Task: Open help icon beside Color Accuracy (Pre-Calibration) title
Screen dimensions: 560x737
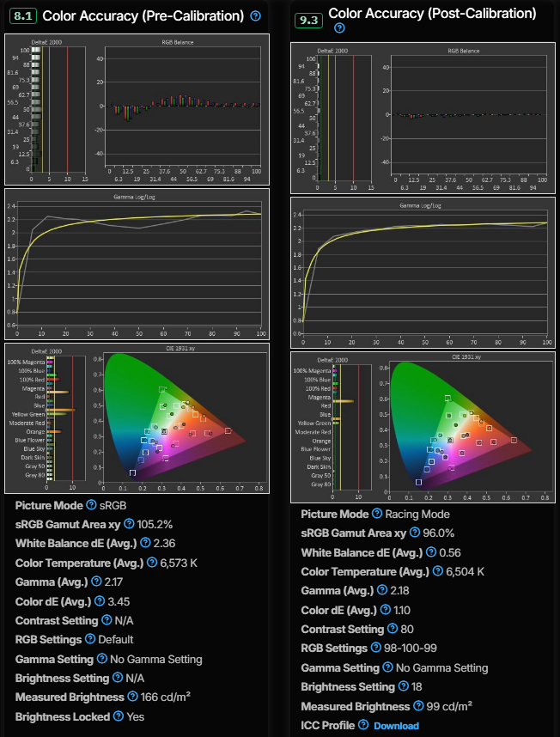Action: click(x=255, y=16)
